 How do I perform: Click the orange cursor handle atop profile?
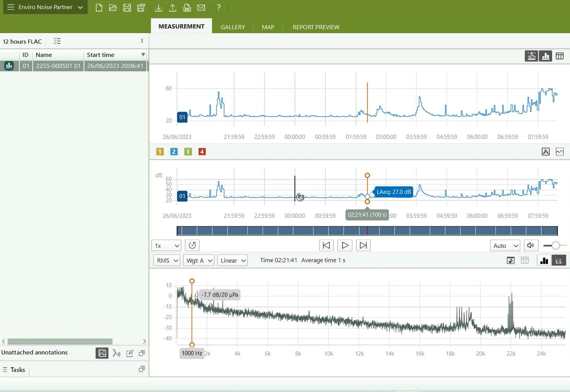367,175
